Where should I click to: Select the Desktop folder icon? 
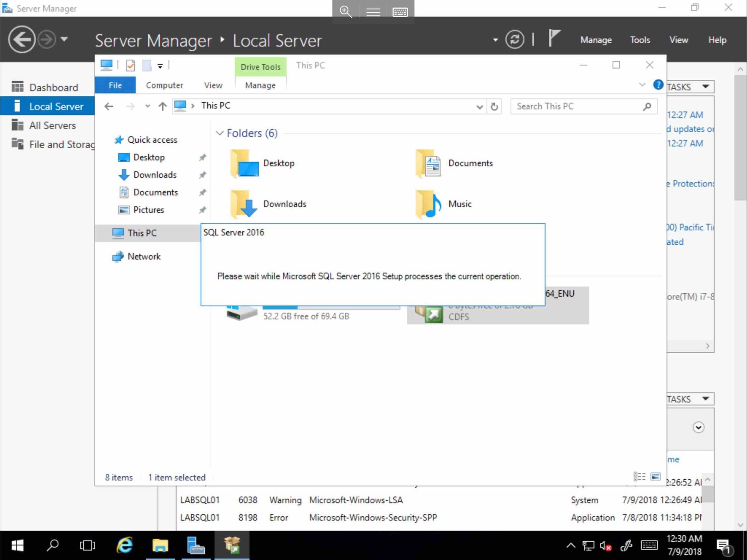[x=245, y=163]
